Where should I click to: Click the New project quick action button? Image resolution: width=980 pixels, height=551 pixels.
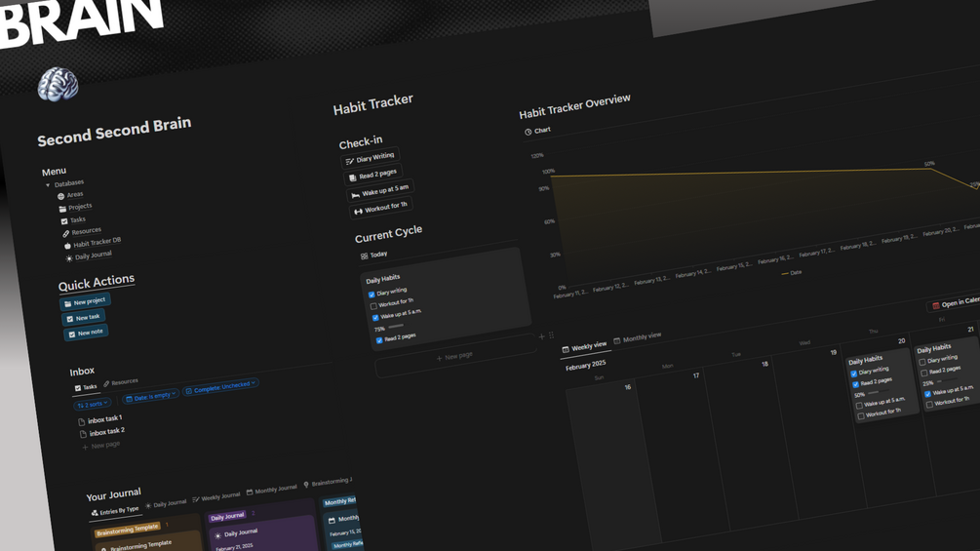point(85,301)
